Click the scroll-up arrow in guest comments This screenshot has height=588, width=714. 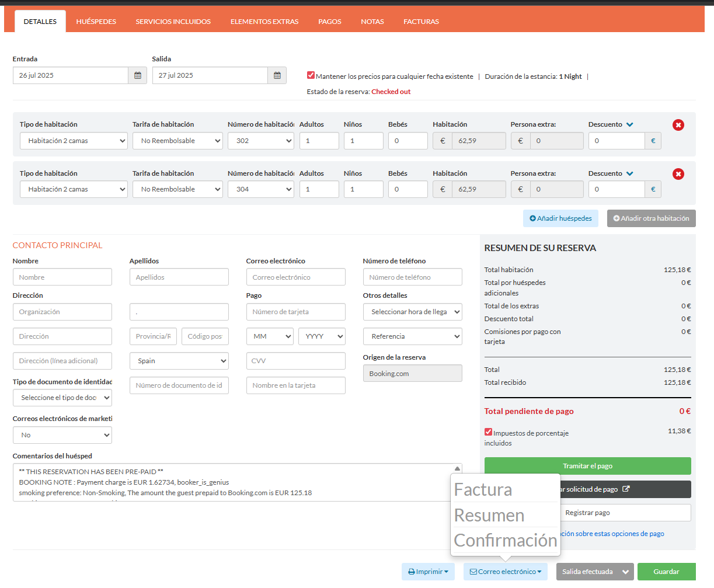[457, 469]
